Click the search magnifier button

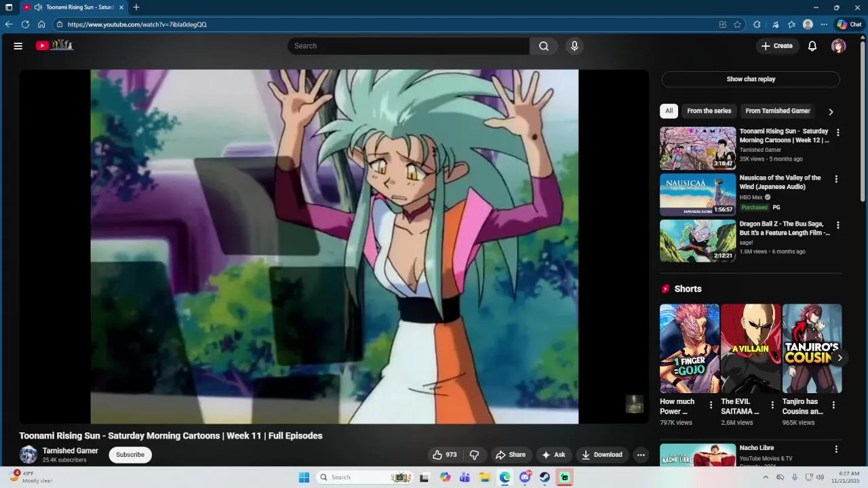[544, 46]
